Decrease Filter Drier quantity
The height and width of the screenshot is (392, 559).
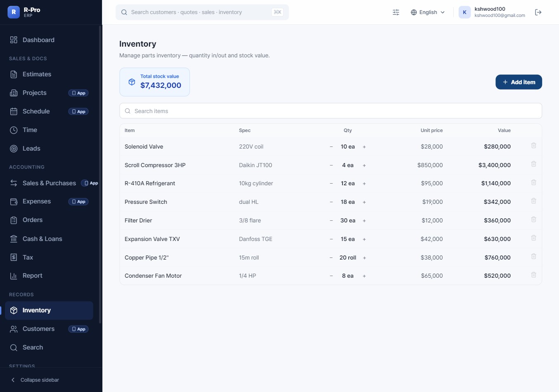point(331,221)
